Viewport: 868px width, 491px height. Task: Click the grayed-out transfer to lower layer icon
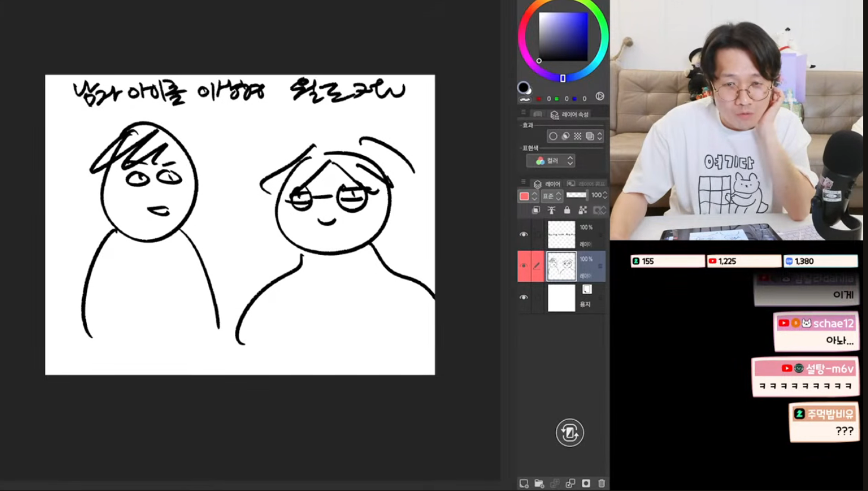555,483
